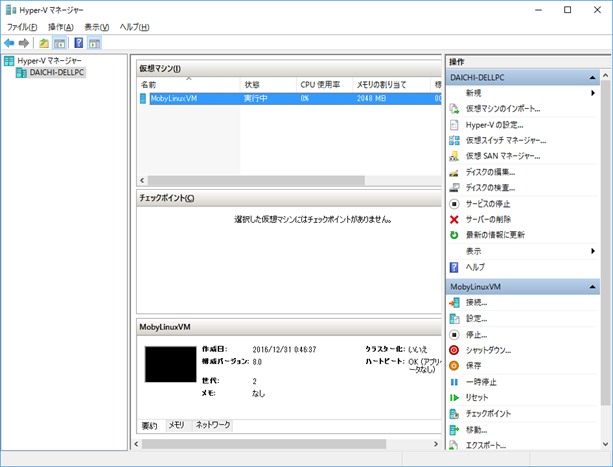Toggle the action pane toolbar icon

94,43
